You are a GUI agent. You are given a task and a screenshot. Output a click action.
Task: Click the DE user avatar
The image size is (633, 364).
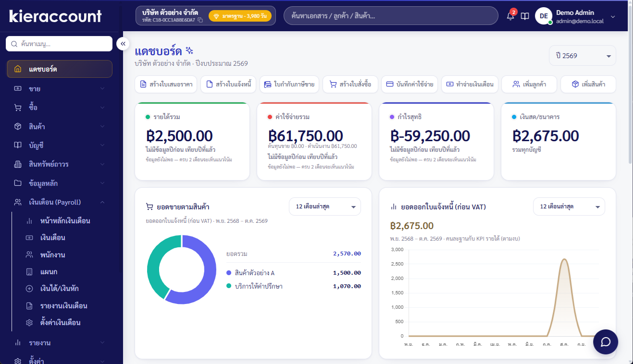coord(544,16)
